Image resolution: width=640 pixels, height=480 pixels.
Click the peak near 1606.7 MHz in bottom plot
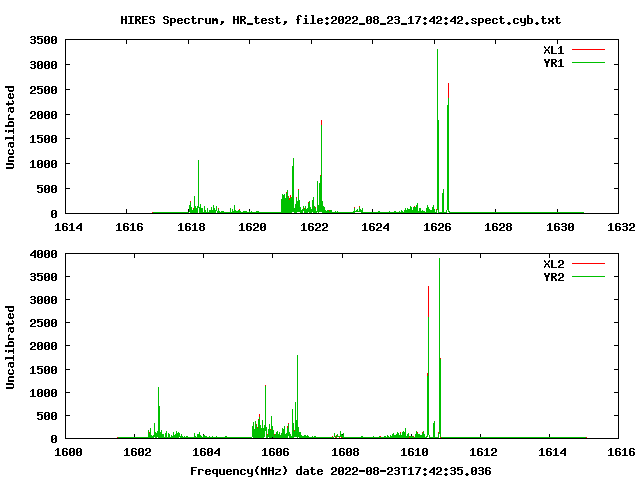pyautogui.click(x=297, y=396)
